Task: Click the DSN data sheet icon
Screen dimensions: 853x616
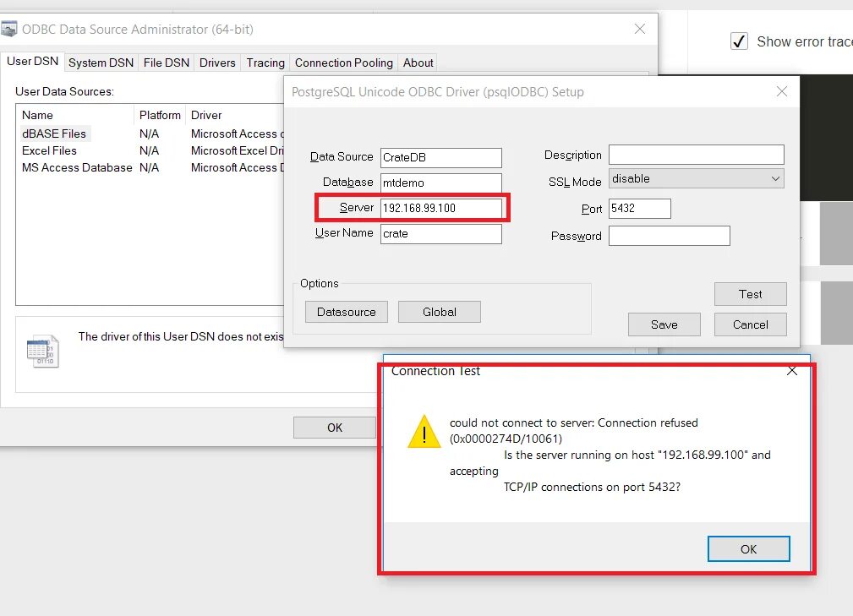Action: [x=42, y=352]
